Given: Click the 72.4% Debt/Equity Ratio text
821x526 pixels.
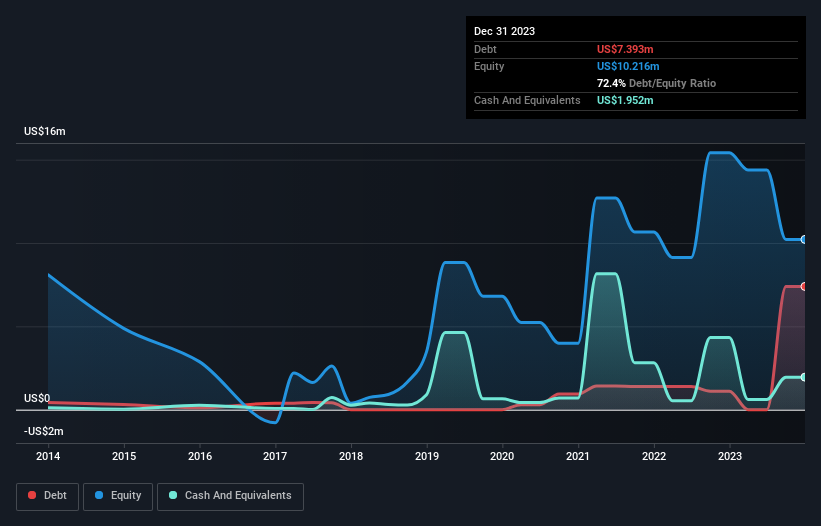Looking at the screenshot, I should pos(656,83).
